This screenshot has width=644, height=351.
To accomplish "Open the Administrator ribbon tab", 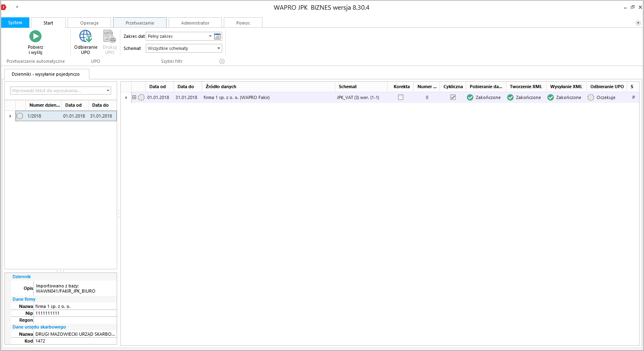I will tap(195, 23).
